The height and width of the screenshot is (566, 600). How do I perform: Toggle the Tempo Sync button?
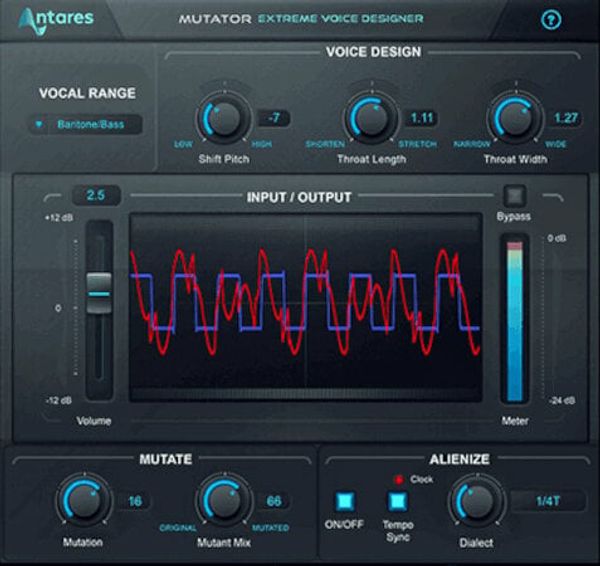click(x=398, y=501)
